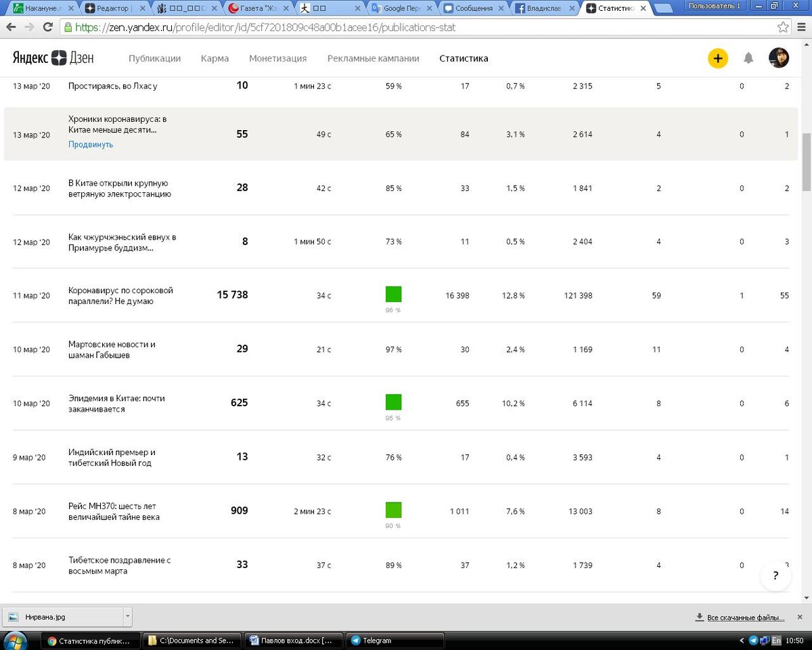This screenshot has height=650, width=812.
Task: Open Рекламные кампании section
Action: pos(374,58)
